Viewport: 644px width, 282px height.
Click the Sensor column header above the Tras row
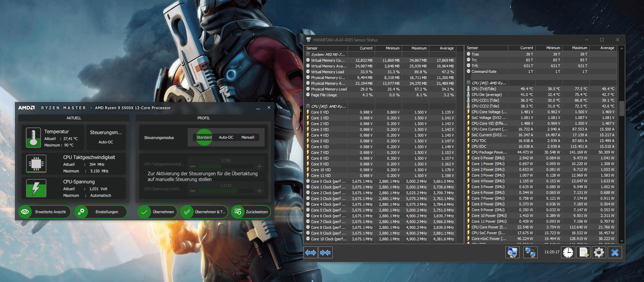tap(486, 48)
